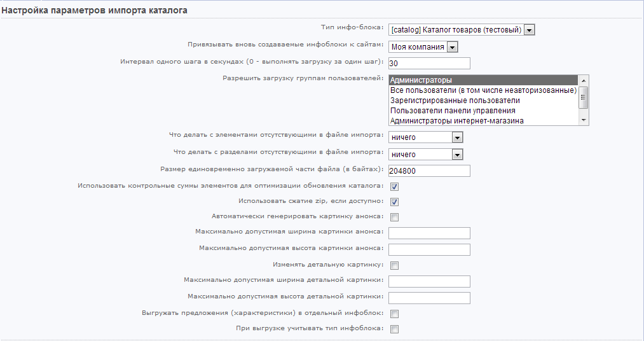Select 'Администраторы интернет-магазина' group
644x341 pixels.
click(x=483, y=121)
